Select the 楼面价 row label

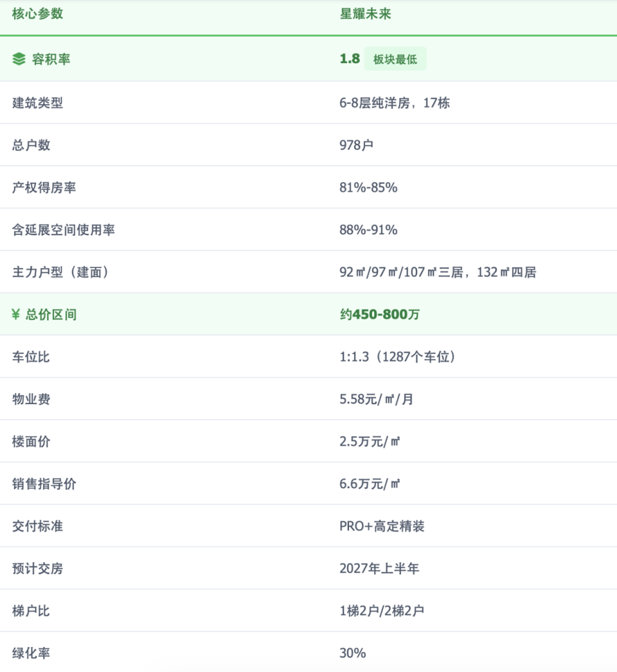point(31,442)
